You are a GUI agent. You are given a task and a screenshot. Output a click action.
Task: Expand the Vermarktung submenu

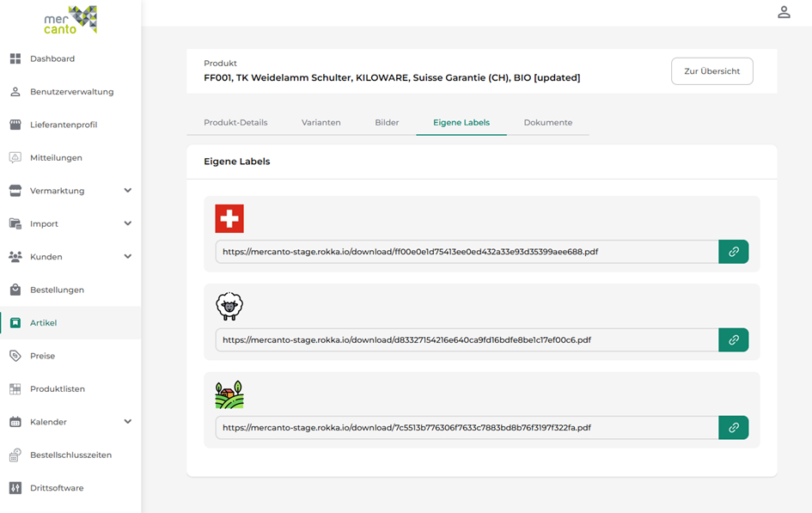point(128,191)
